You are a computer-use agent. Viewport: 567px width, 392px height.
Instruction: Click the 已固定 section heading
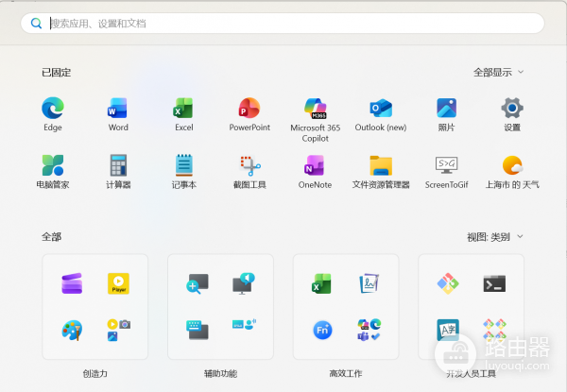pos(56,72)
